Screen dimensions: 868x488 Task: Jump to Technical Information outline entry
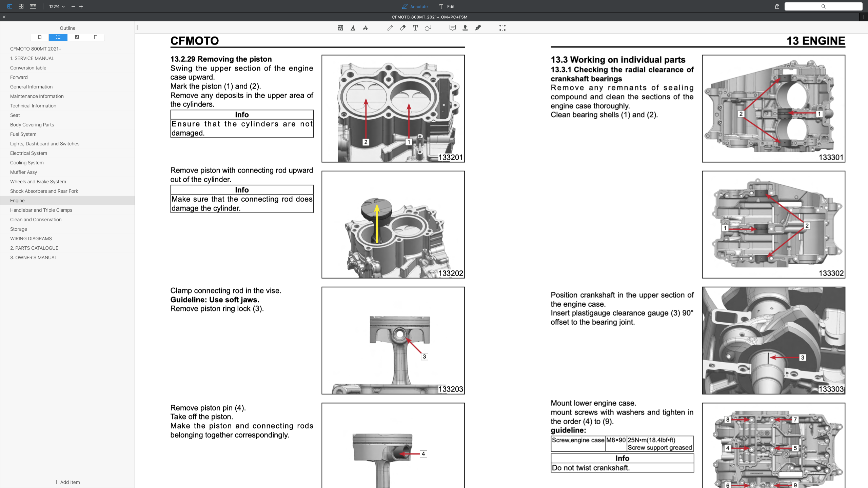[33, 106]
